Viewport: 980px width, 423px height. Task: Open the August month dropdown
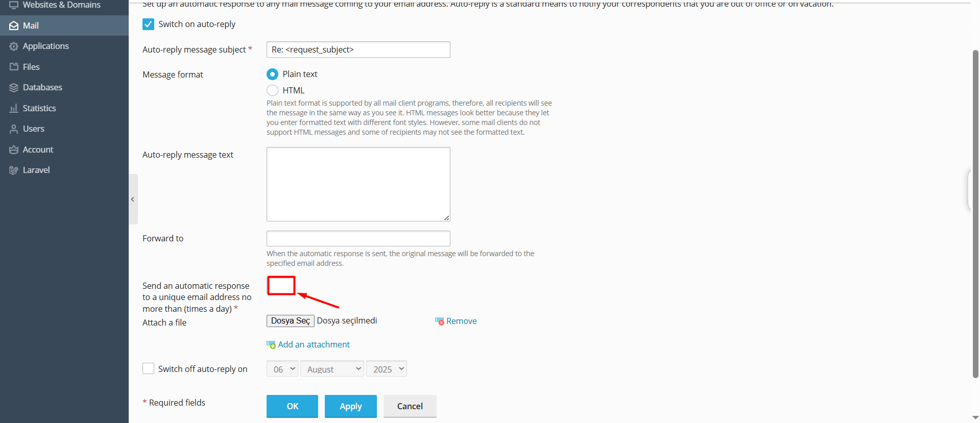point(332,369)
